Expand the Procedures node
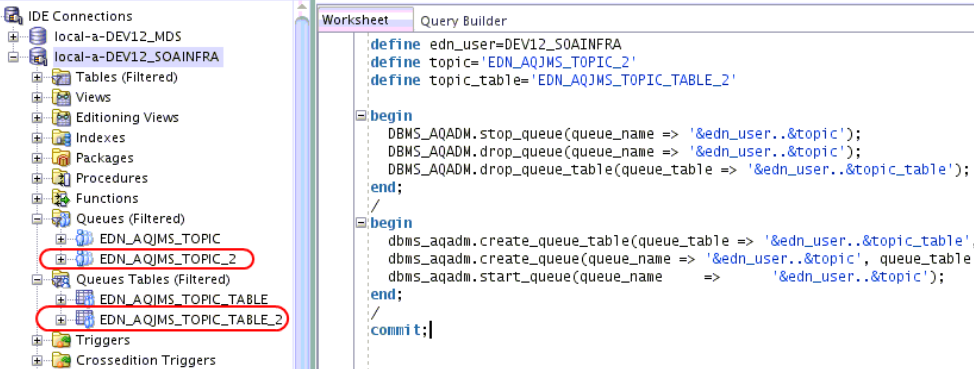The image size is (974, 369). click(x=37, y=178)
